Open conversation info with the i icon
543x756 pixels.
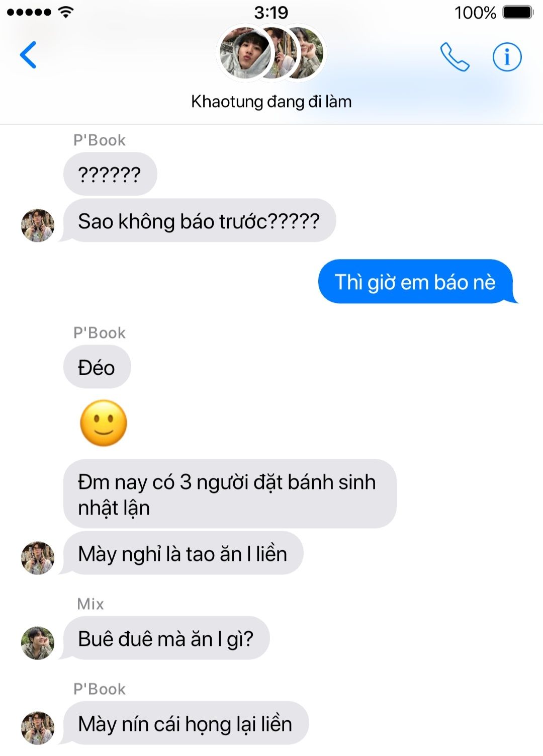pos(507,57)
